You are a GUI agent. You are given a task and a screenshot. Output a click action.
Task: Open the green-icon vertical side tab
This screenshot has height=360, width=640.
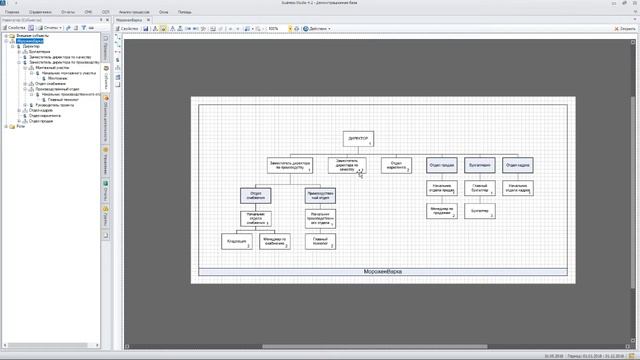[x=106, y=190]
